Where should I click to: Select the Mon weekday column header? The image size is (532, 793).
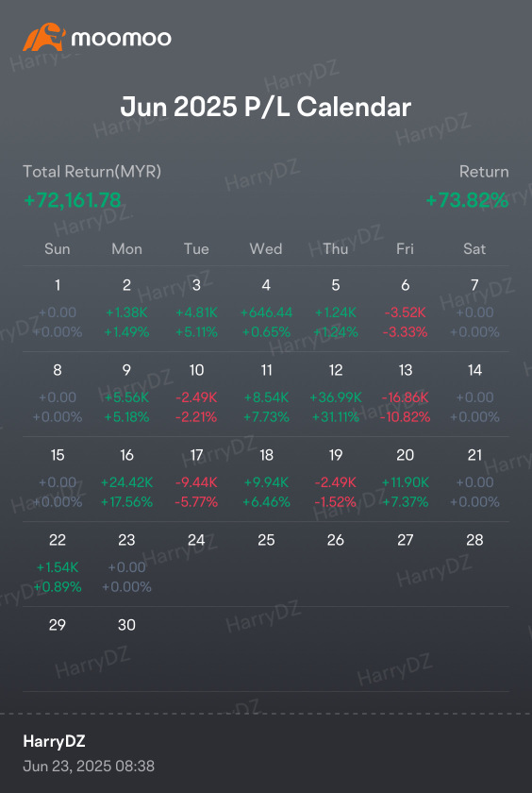tap(126, 249)
